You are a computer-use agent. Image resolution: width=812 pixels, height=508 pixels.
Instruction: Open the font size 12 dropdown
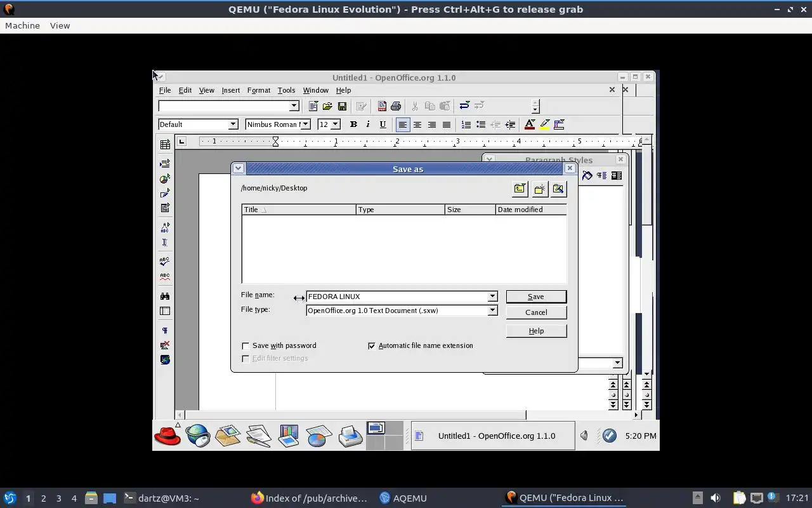tap(336, 124)
